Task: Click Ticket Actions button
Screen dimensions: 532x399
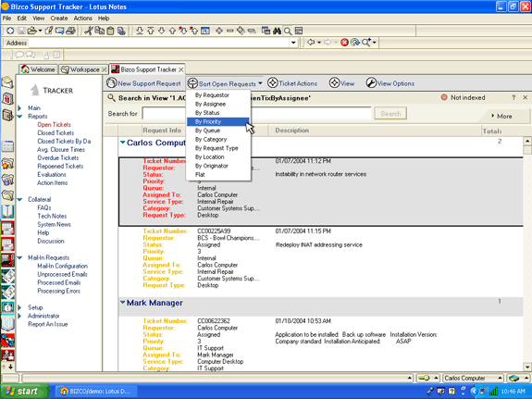Action: pyautogui.click(x=292, y=83)
